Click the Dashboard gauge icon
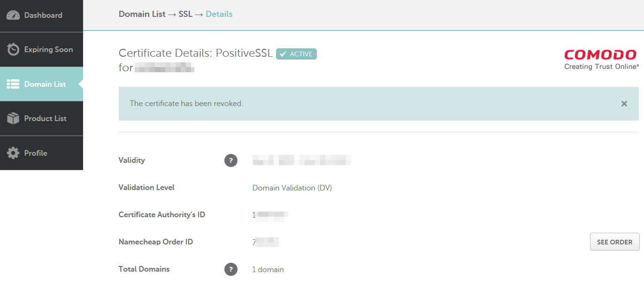The height and width of the screenshot is (289, 644). click(13, 15)
